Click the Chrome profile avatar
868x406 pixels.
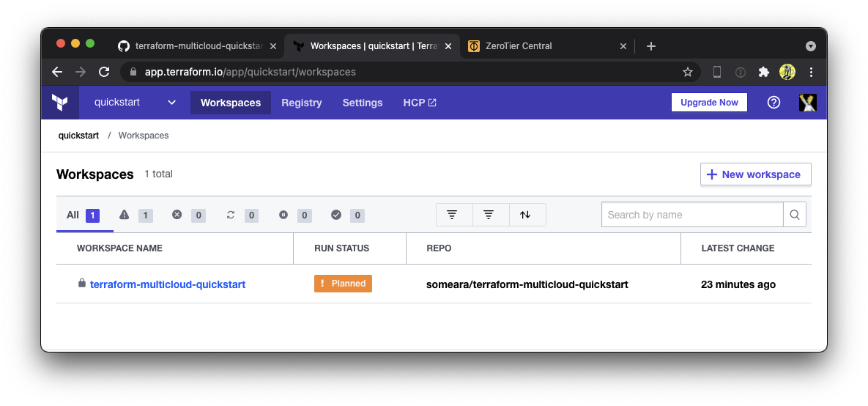click(x=787, y=72)
